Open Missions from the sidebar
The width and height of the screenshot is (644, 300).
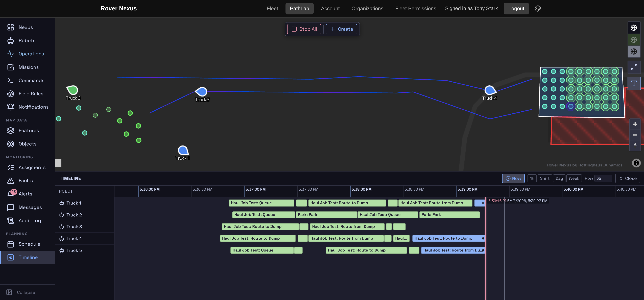point(28,67)
